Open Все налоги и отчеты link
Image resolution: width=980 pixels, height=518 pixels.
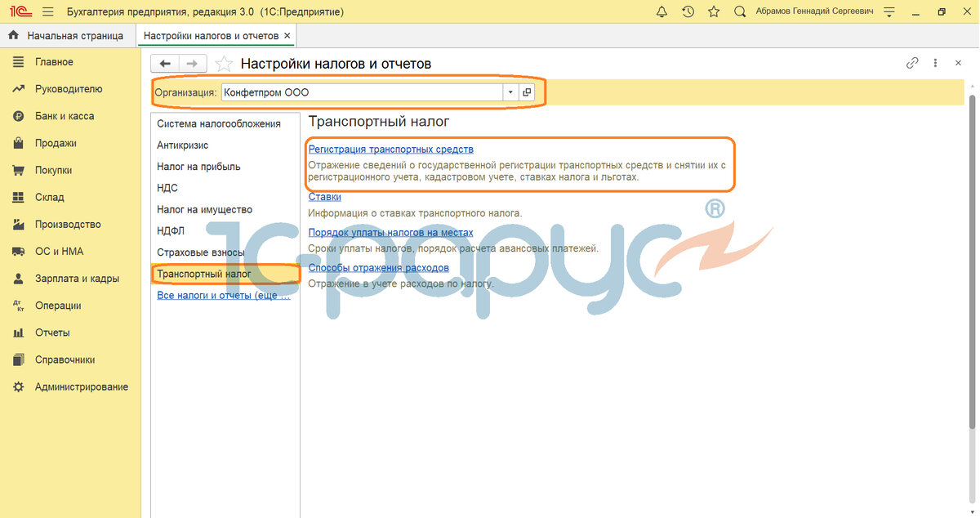point(223,296)
